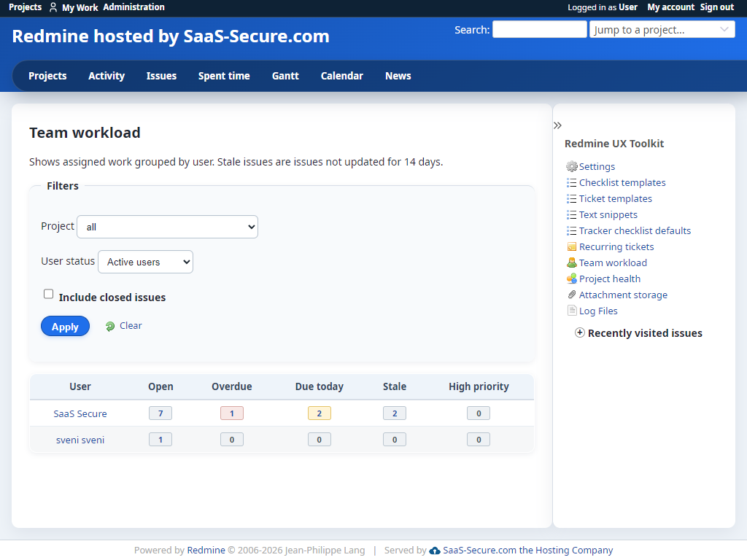The image size is (747, 560).
Task: Click the Team workload page heading
Action: pyautogui.click(x=85, y=133)
